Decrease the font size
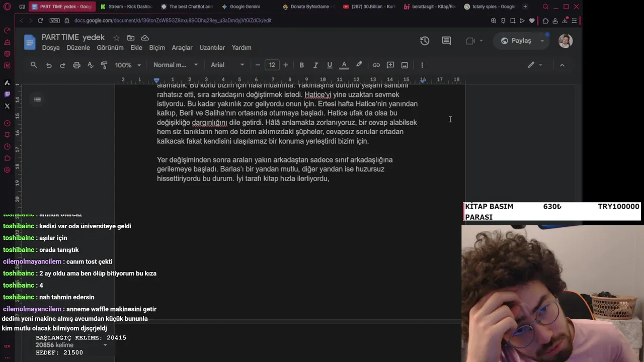Image resolution: width=644 pixels, height=362 pixels. tap(258, 65)
